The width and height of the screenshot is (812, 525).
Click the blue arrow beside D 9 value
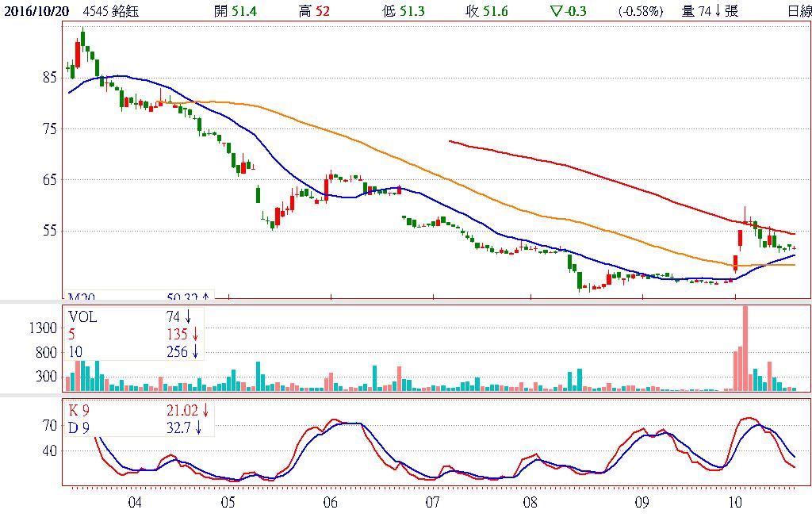pos(199,428)
